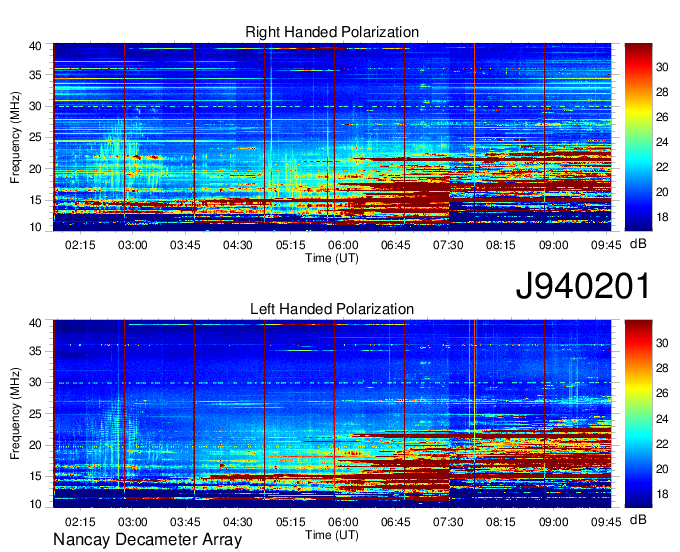Click the 40 MHz tick on Left Handed plot
680x552 pixels.
click(35, 323)
